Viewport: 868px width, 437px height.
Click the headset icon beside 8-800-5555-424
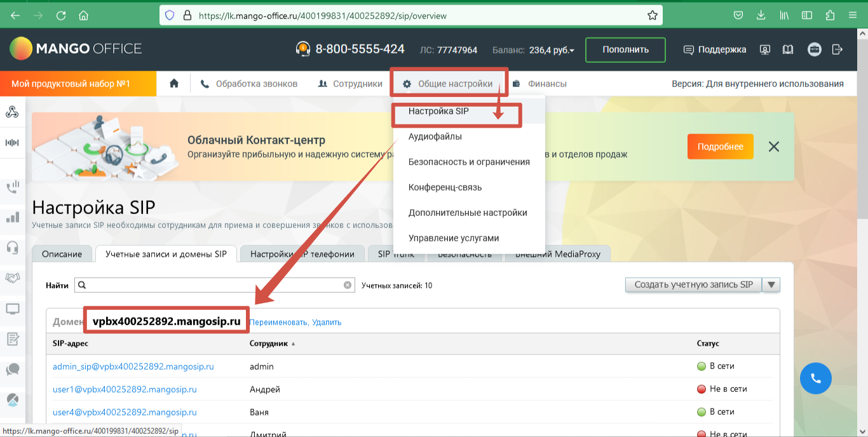(x=303, y=49)
